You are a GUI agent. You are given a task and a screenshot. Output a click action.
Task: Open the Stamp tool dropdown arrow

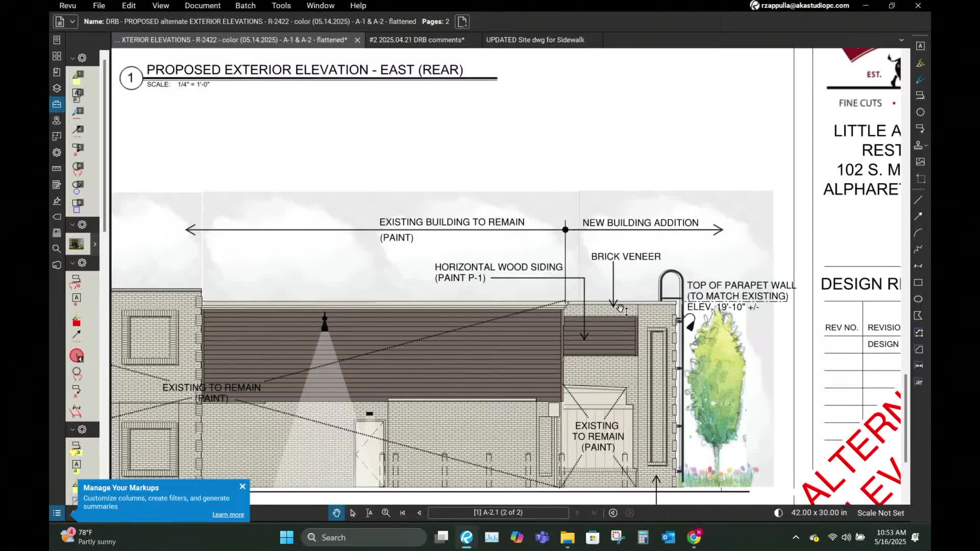click(926, 145)
